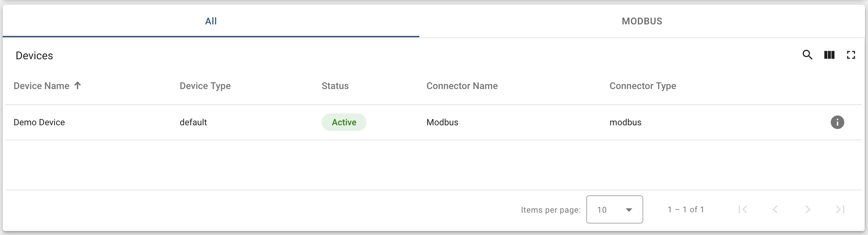Go to the next page
Image resolution: width=868 pixels, height=235 pixels.
[x=808, y=210]
